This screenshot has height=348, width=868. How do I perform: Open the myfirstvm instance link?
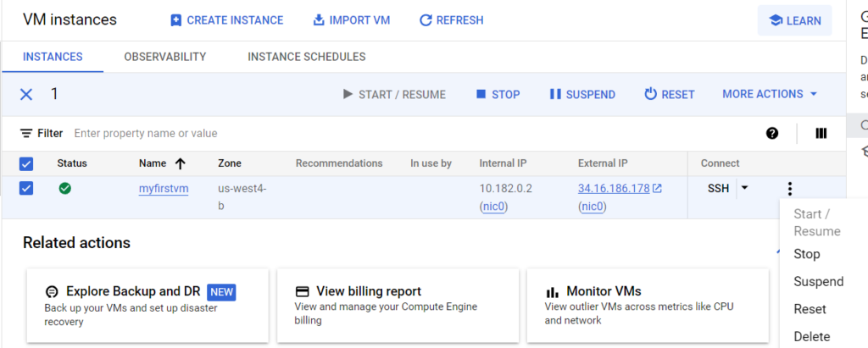[x=164, y=189]
